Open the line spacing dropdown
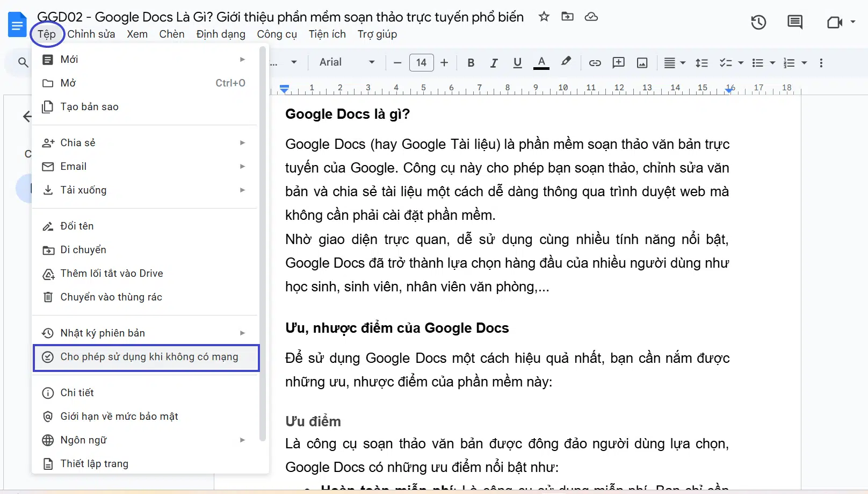 701,63
